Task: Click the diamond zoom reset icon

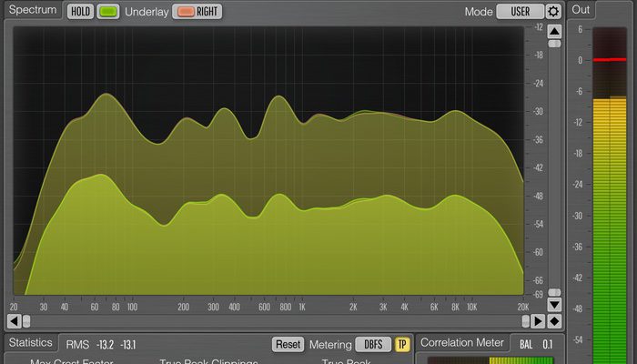Action: (554, 321)
